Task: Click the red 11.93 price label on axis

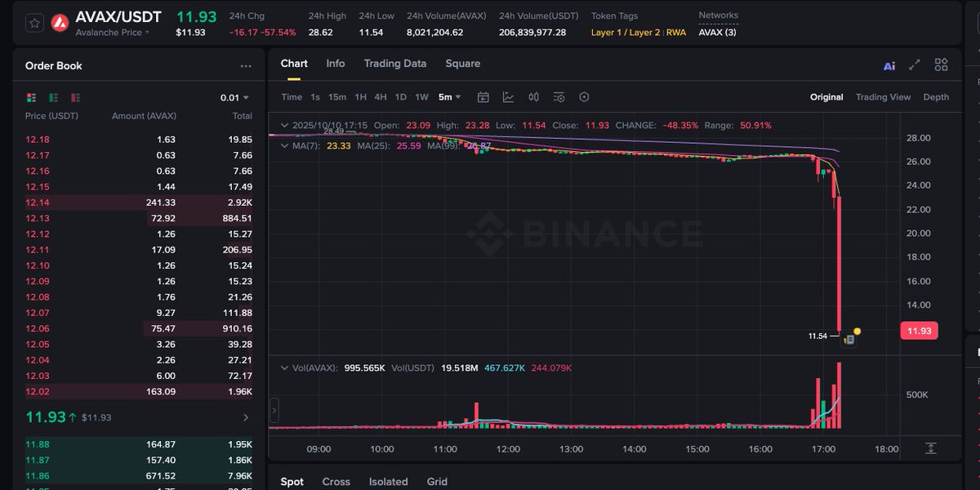Action: pyautogui.click(x=919, y=331)
